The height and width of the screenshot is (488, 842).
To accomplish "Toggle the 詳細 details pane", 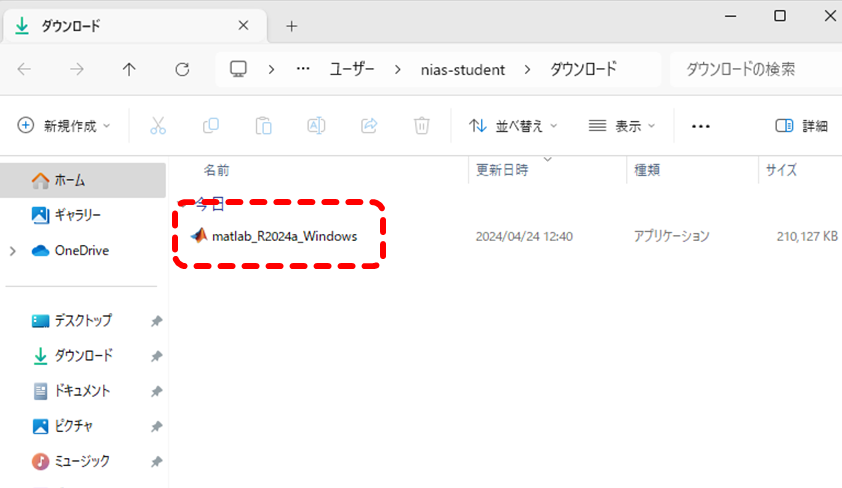I will (x=801, y=126).
